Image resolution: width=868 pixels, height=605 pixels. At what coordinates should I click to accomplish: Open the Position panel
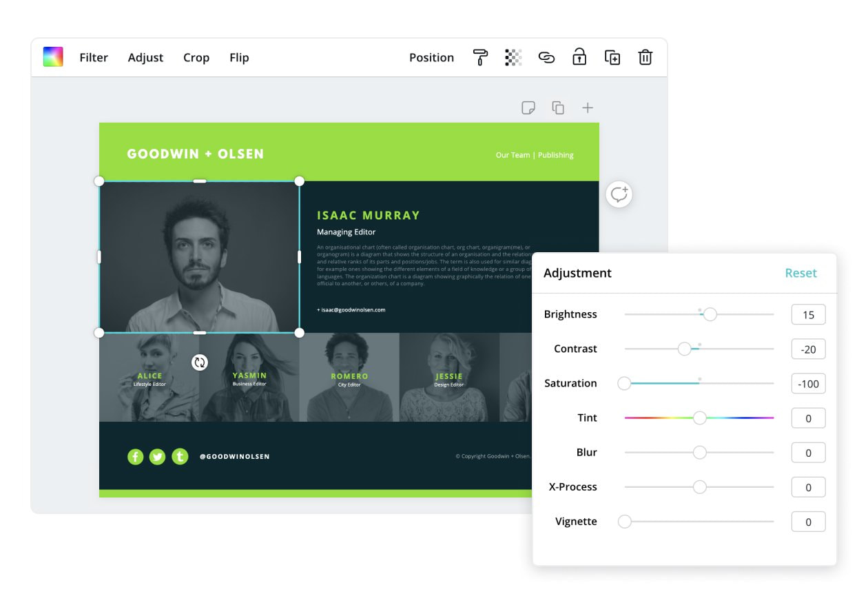click(x=432, y=58)
